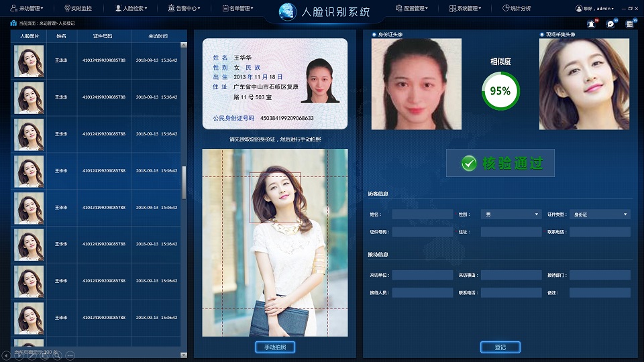This screenshot has height=362, width=644.
Task: Expand the 人脸检索 dropdown menu
Action: (131, 8)
